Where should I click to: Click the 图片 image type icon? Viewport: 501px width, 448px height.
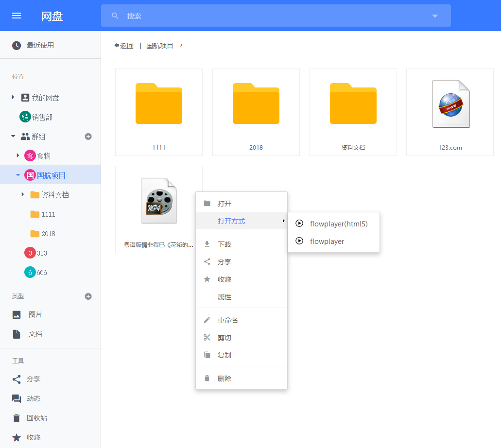(x=17, y=315)
